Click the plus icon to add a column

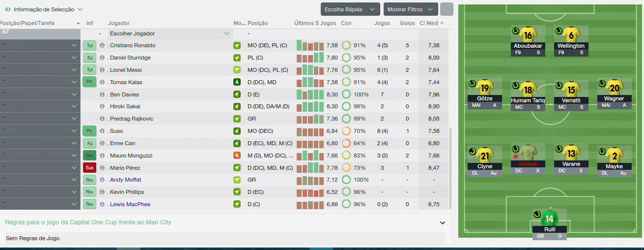442,23
